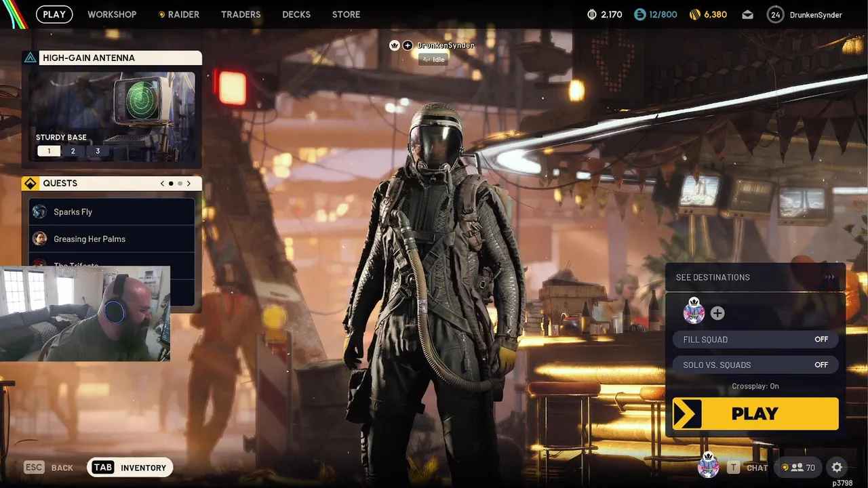Open the Greasing Her Palms quest
The width and height of the screenshot is (868, 488).
click(x=112, y=239)
